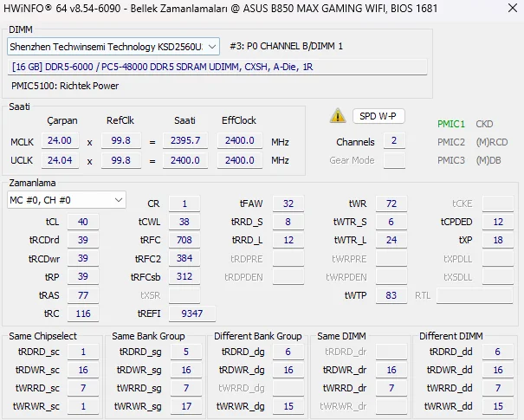Image resolution: width=524 pixels, height=420 pixels.
Task: Click the tRAS value 77
Action: click(83, 295)
